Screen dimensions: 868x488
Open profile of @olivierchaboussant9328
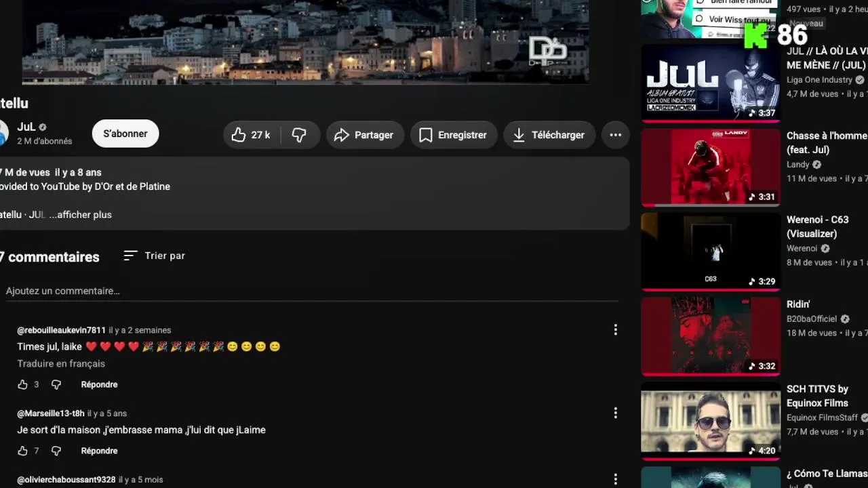tap(66, 480)
